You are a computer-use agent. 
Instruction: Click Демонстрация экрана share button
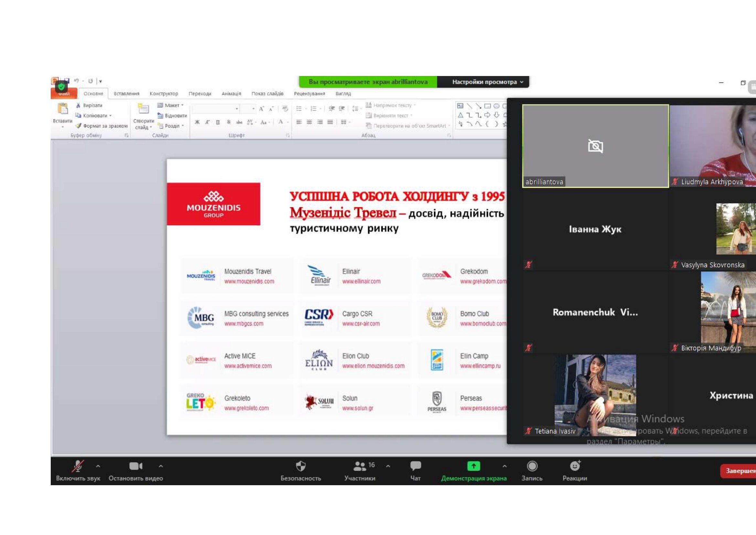(474, 471)
